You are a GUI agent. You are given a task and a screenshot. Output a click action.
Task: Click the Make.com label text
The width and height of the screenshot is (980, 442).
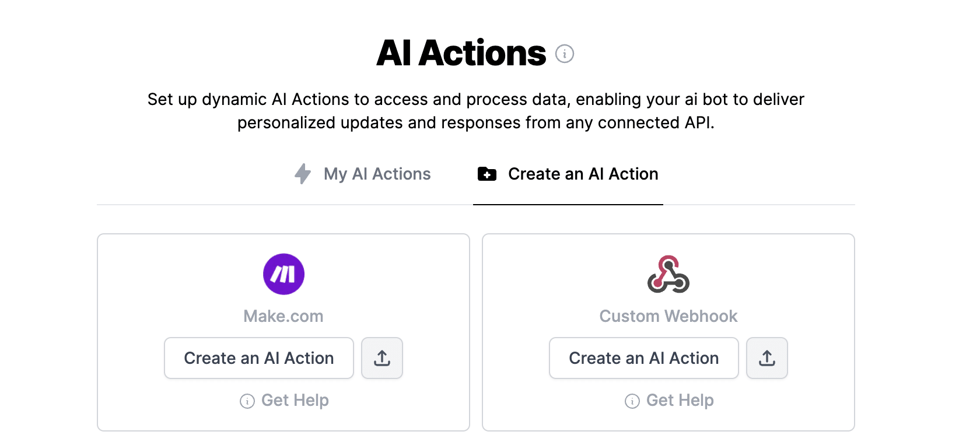283,316
